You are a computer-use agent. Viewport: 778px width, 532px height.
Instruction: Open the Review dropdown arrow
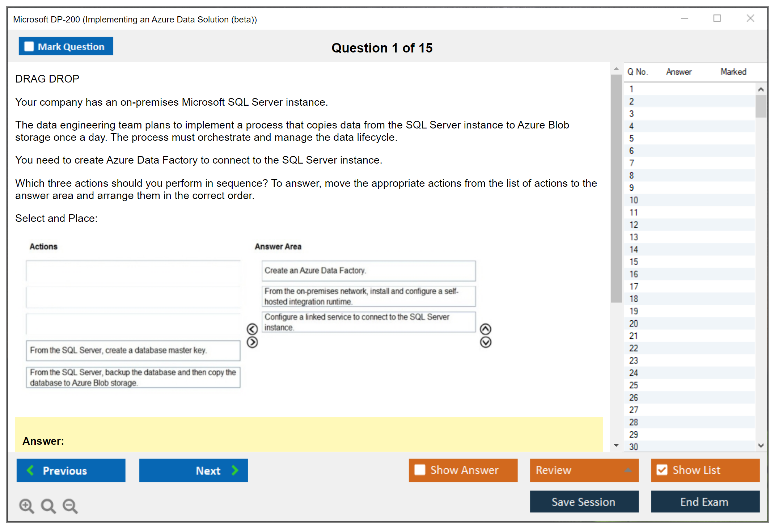point(628,470)
